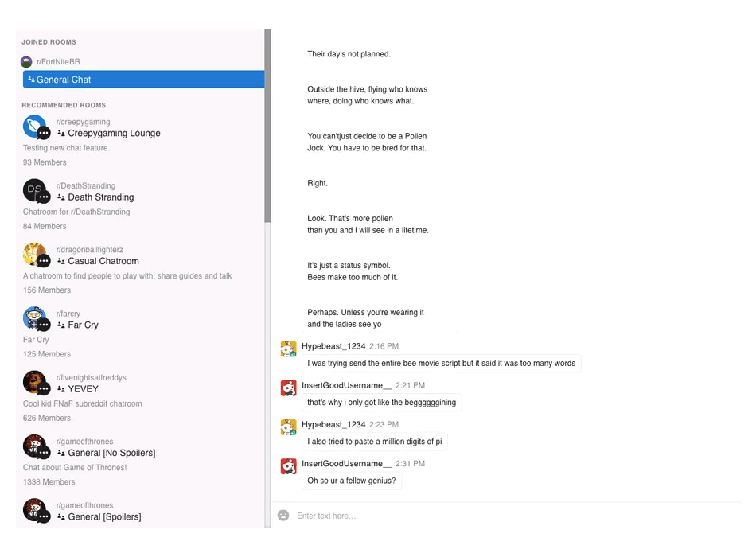
Task: Click 'Testing new chat feature.' description
Action: 67,148
